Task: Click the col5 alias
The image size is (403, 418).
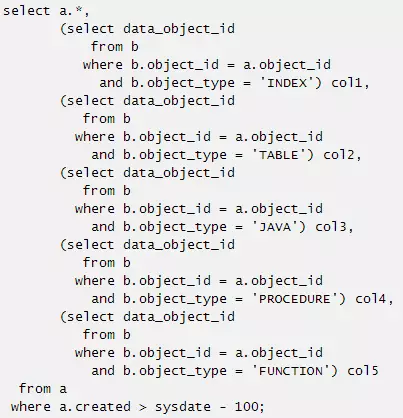Action: click(x=363, y=371)
